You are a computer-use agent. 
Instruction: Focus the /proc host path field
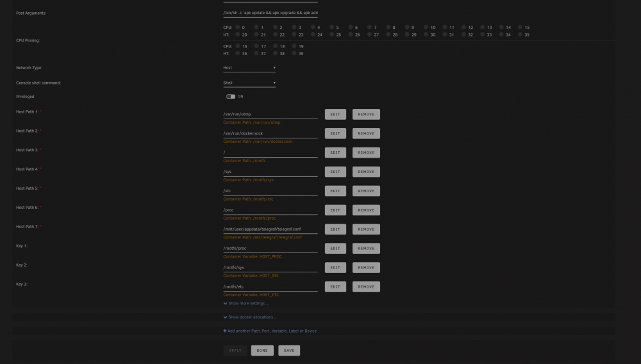[x=271, y=210]
